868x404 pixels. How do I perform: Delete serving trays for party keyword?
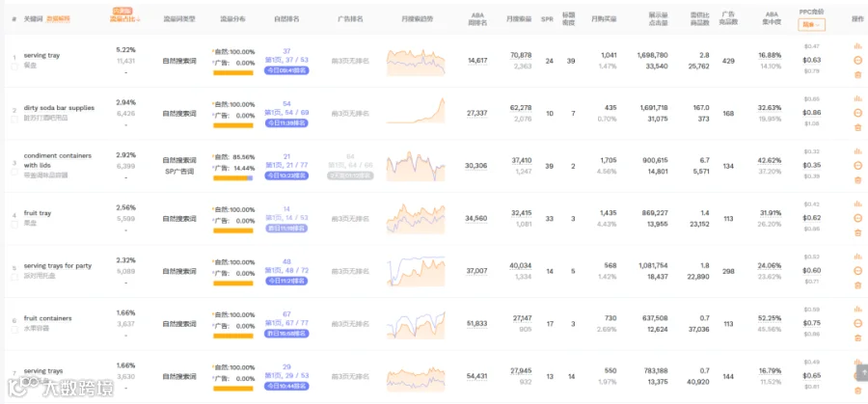coord(857,285)
